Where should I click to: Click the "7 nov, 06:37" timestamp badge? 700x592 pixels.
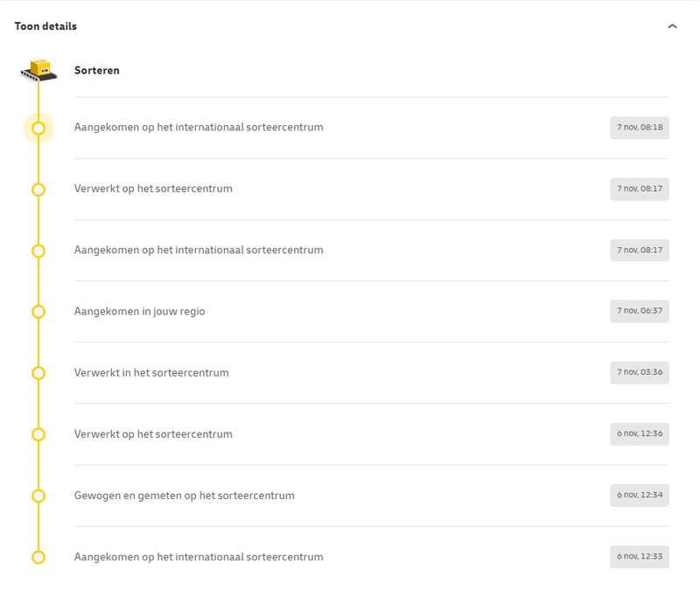pyautogui.click(x=640, y=312)
